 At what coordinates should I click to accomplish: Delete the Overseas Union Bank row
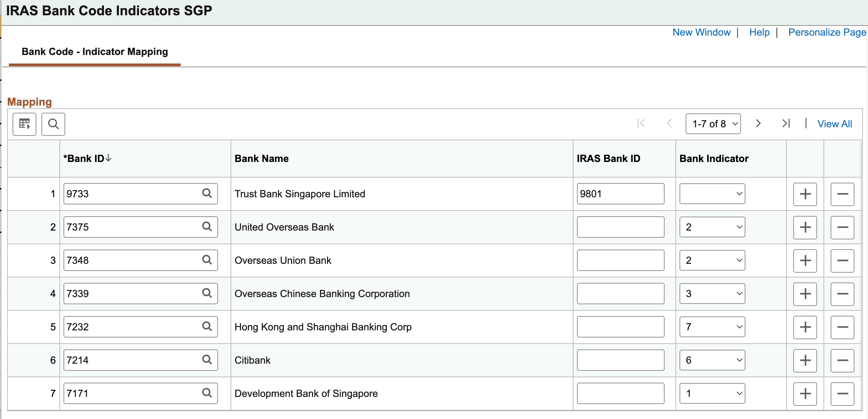(x=843, y=261)
